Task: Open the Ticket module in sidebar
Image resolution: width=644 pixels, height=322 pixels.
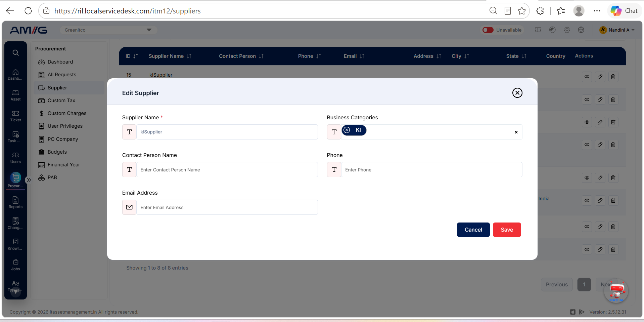Action: coord(15,116)
